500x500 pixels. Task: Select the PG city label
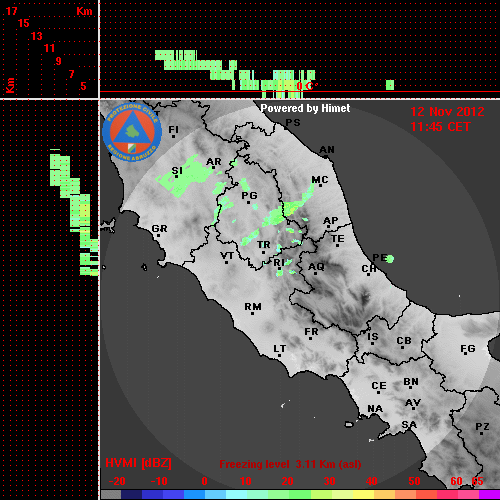click(249, 195)
